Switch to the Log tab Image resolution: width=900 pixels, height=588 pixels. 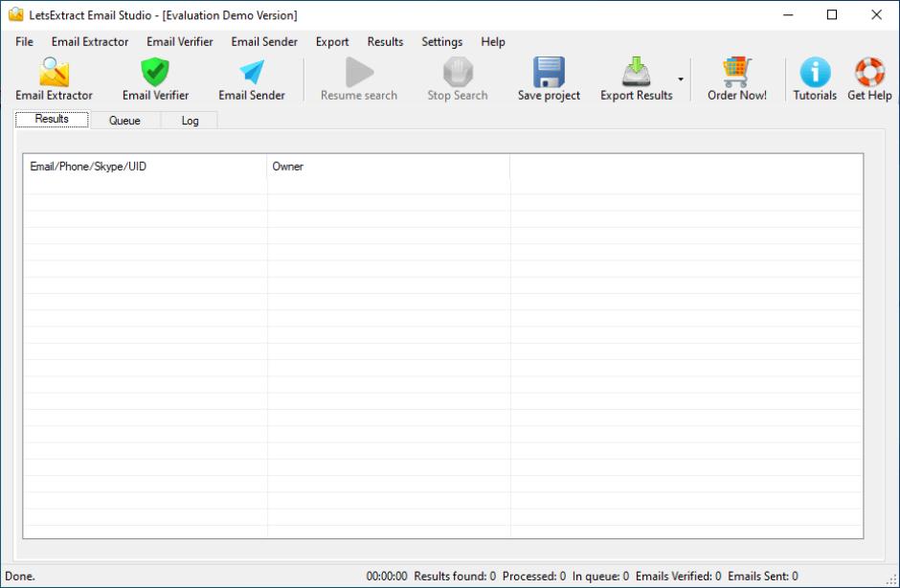190,121
